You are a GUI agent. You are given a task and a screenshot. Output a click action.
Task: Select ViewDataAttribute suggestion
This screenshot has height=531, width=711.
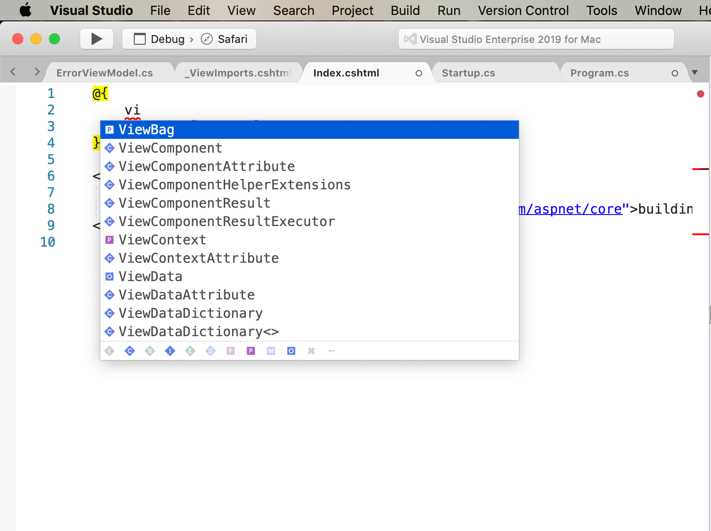309,295
